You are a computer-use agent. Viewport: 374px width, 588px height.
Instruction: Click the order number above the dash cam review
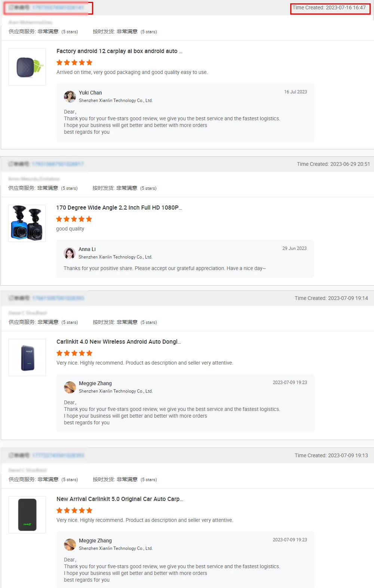tap(58, 164)
